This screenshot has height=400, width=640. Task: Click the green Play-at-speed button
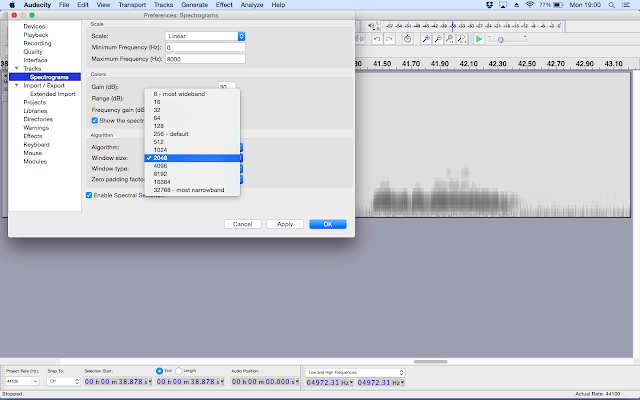[x=479, y=39]
